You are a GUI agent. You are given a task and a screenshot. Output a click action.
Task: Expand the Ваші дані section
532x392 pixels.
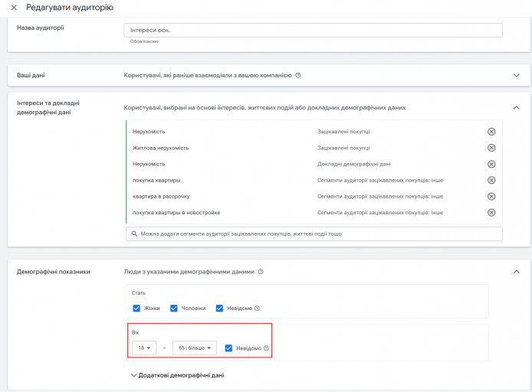pyautogui.click(x=517, y=75)
